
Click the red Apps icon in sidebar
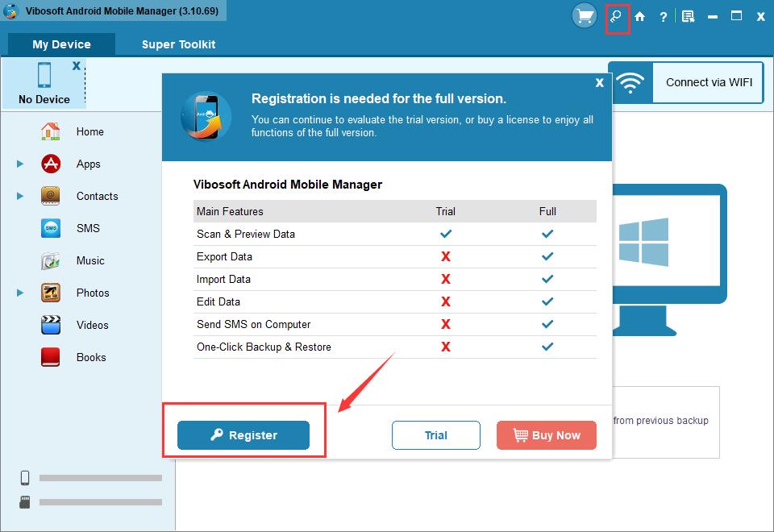pos(50,164)
